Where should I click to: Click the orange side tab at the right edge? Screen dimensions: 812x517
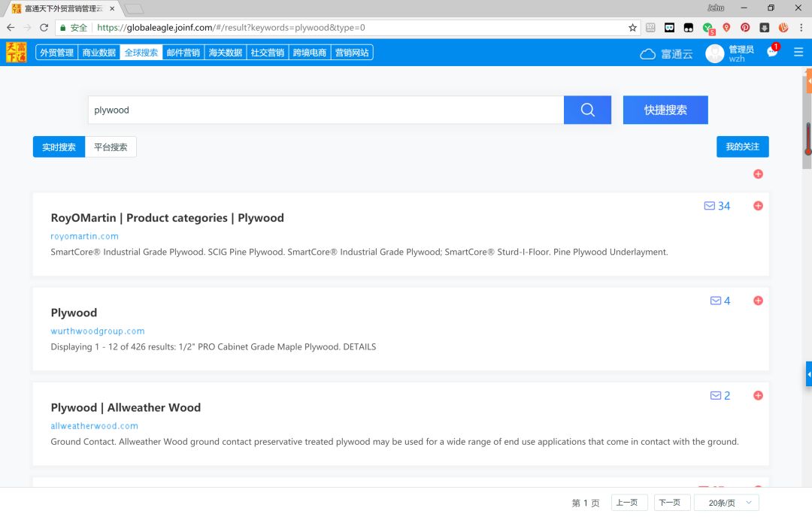pyautogui.click(x=809, y=81)
